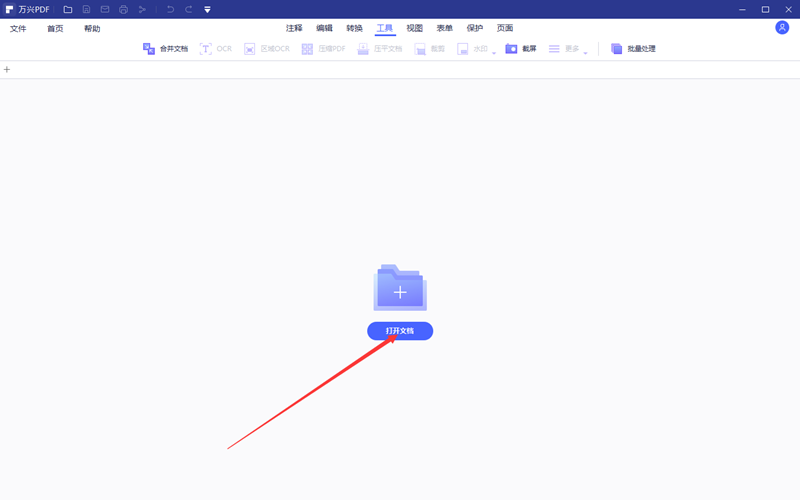The height and width of the screenshot is (500, 800).
Task: Click the 裁剪 crop tool
Action: 430,49
